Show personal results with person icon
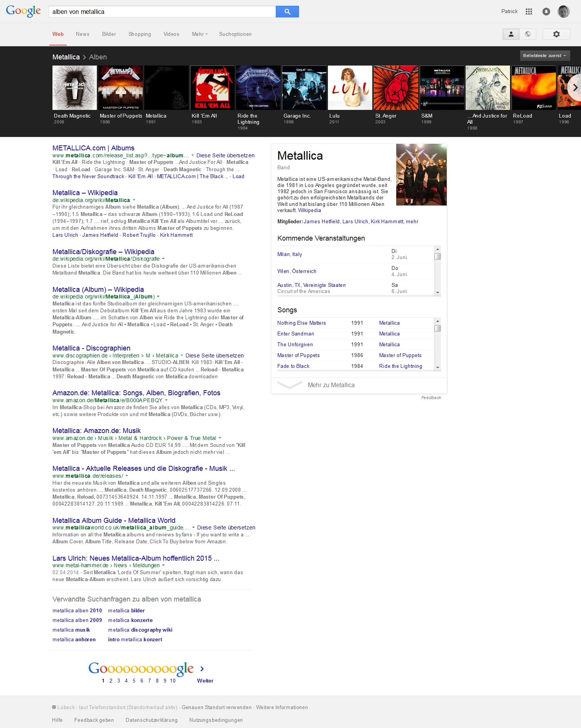 (511, 34)
